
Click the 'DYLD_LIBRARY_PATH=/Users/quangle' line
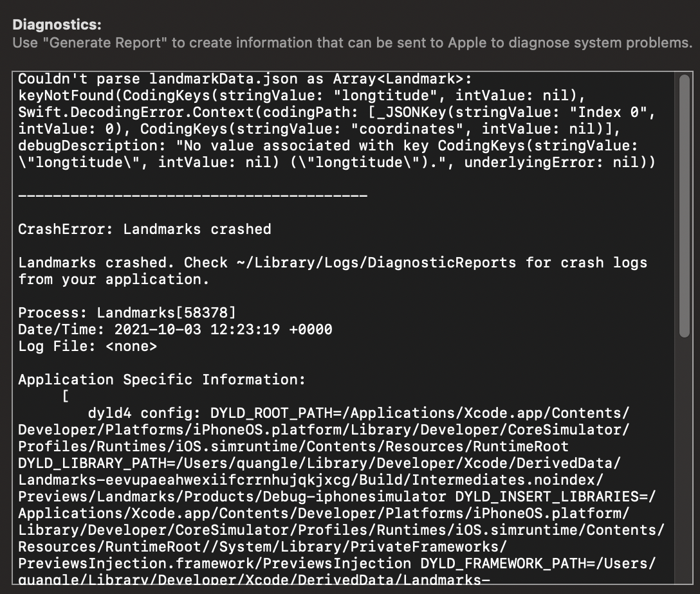coord(319,464)
